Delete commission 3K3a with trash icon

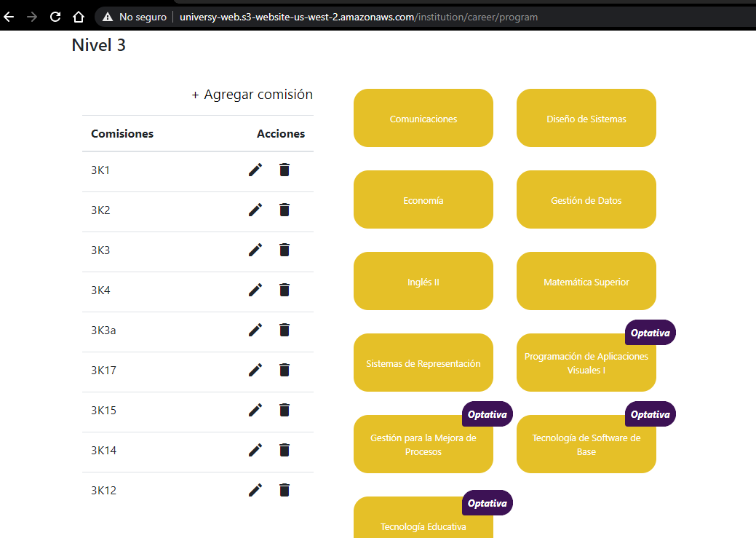click(x=285, y=330)
